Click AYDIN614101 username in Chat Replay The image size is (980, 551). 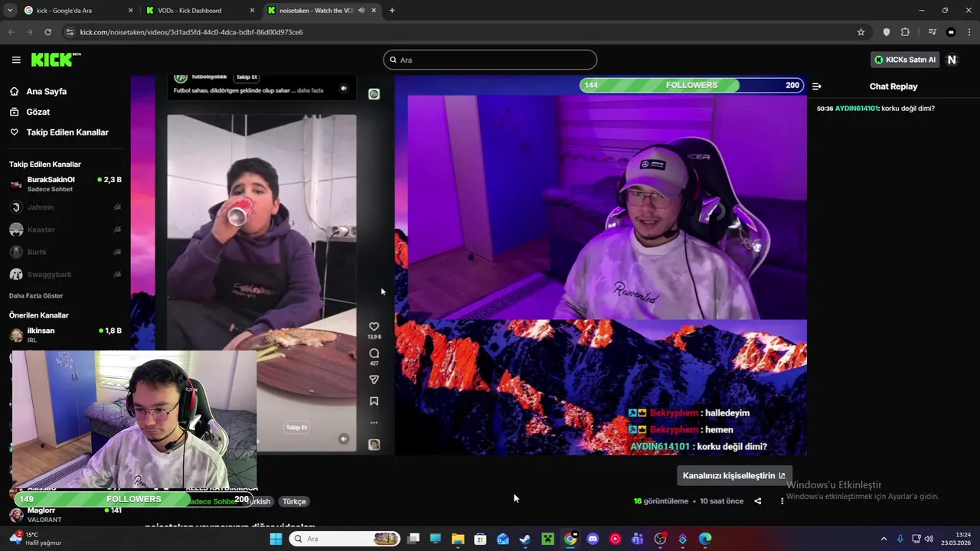pos(856,109)
